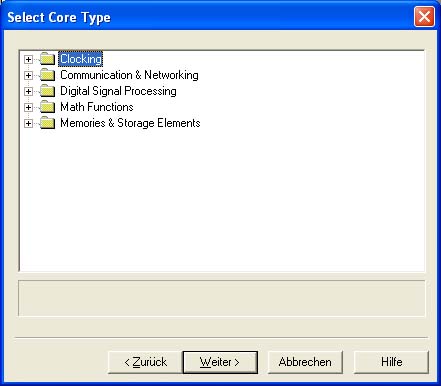Screen dimensions: 441x386
Task: Cancel the wizard with Abbrechen
Action: (x=305, y=362)
